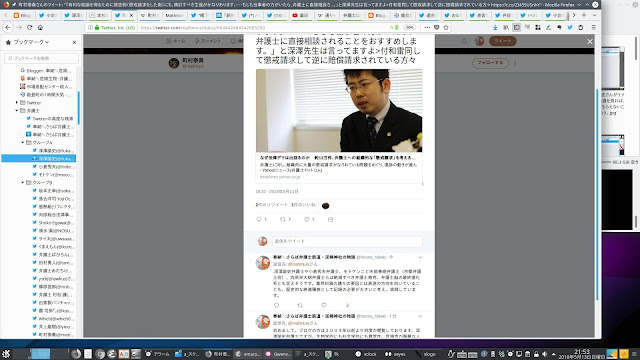Close the active Twitter tab

tap(131, 15)
